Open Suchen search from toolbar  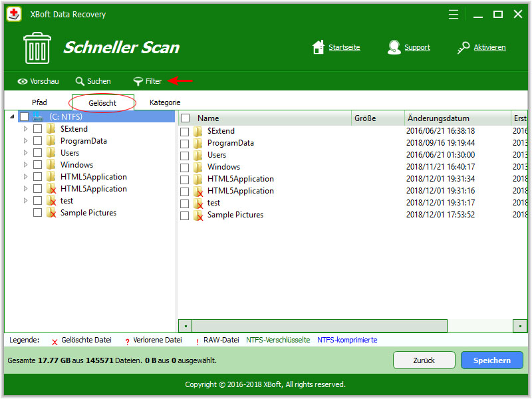click(x=93, y=81)
